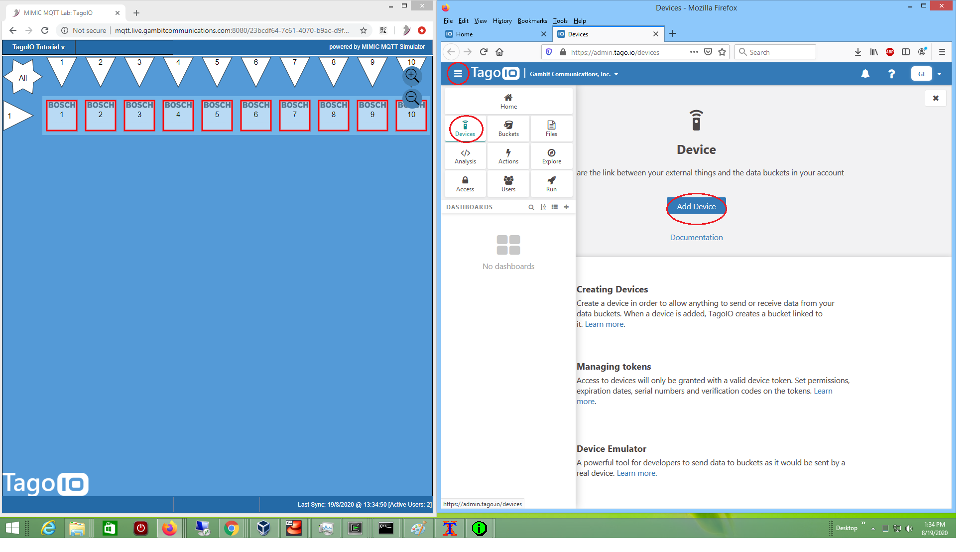Image resolution: width=980 pixels, height=552 pixels.
Task: Select the All star in MIMIC lab
Action: coord(23,77)
